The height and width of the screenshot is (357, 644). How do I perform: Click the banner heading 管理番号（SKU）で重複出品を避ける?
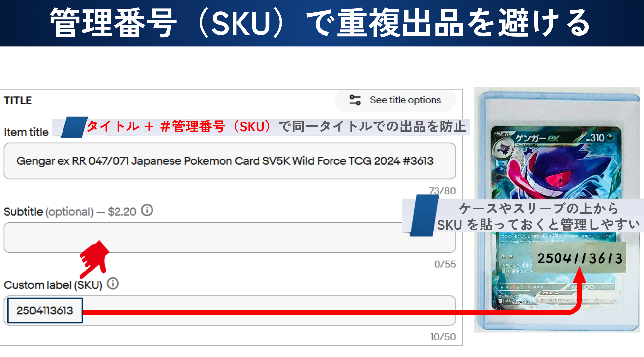321,23
